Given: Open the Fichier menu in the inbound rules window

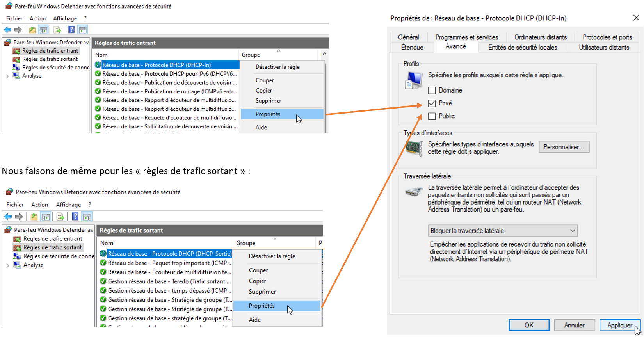Looking at the screenshot, I should click(x=14, y=18).
